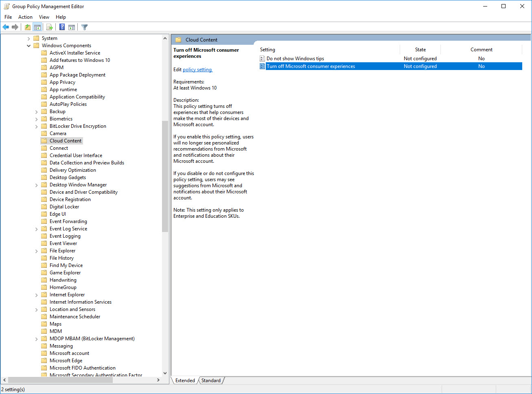The image size is (532, 394).
Task: Sort by the Comment column header
Action: click(481, 50)
